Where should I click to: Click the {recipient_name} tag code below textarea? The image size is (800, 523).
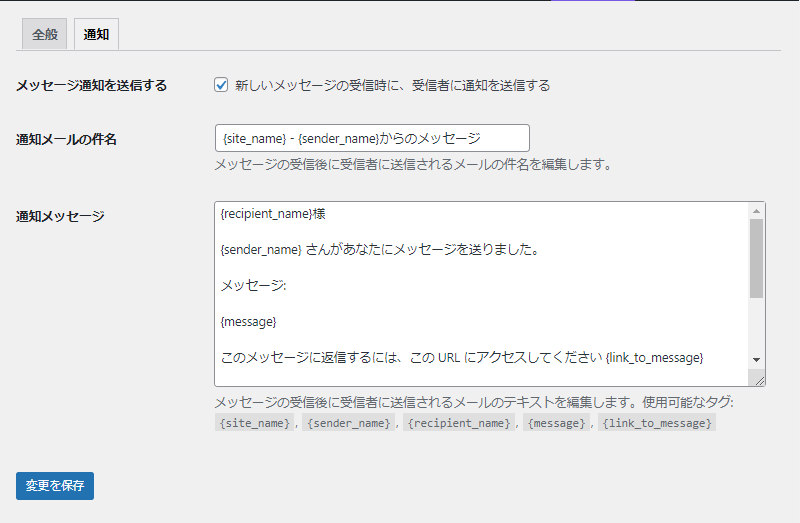459,423
